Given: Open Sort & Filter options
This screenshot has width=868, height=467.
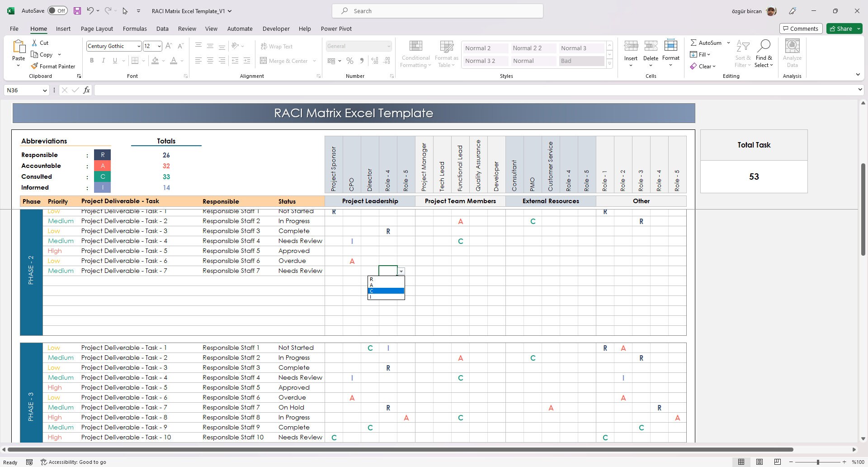Looking at the screenshot, I should 743,53.
